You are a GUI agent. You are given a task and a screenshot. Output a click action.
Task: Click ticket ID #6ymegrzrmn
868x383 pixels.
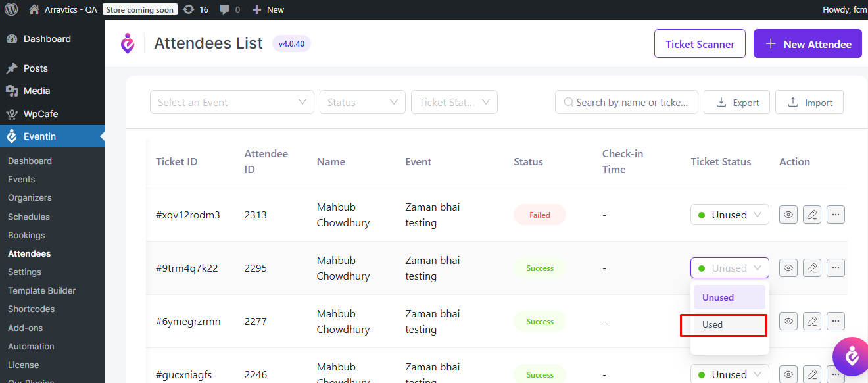pyautogui.click(x=188, y=321)
